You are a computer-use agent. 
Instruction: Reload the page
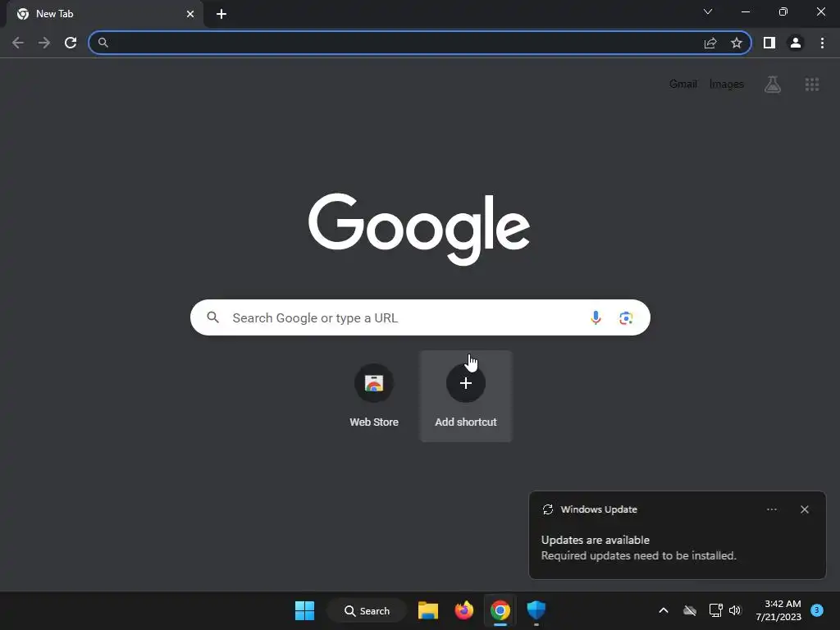71,43
